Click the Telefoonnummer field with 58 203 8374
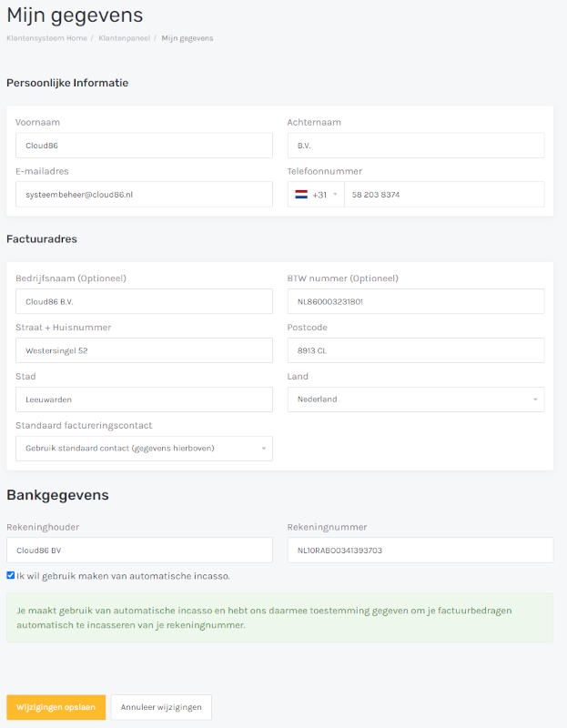567x728 pixels. tap(444, 195)
